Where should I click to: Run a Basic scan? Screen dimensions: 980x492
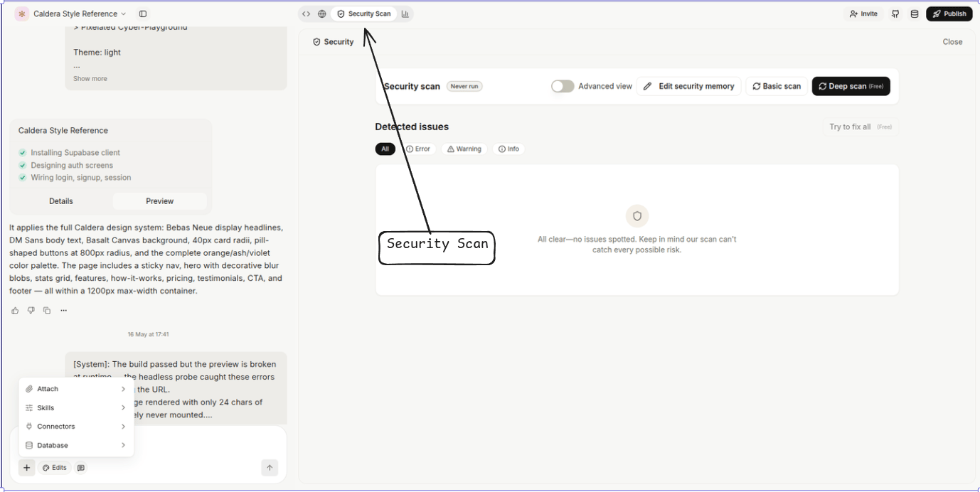point(777,86)
